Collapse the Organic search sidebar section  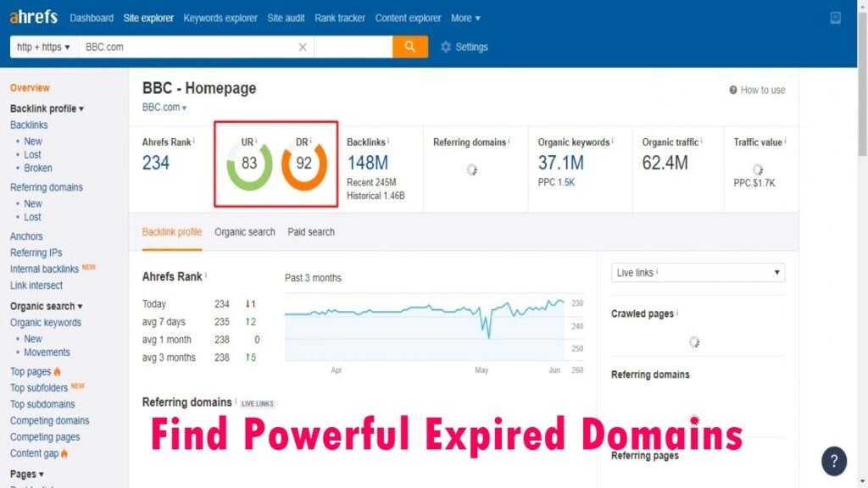[x=47, y=306]
